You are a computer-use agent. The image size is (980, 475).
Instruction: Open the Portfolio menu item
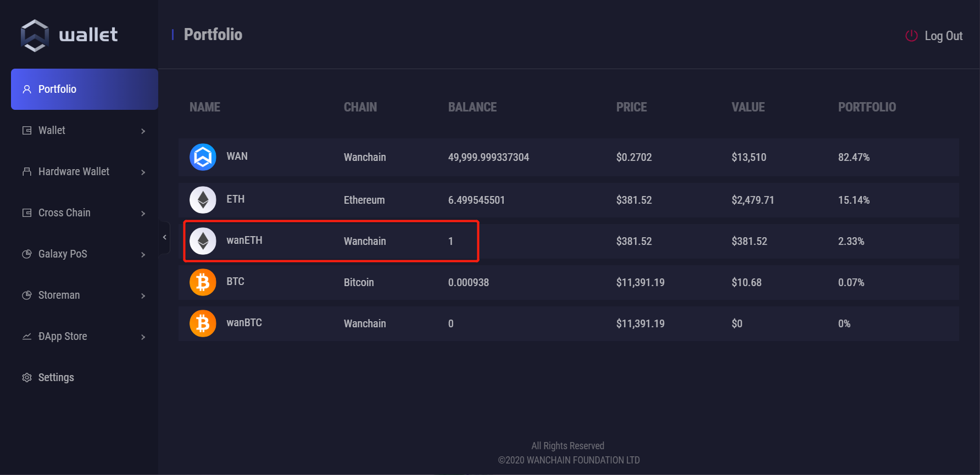(85, 89)
